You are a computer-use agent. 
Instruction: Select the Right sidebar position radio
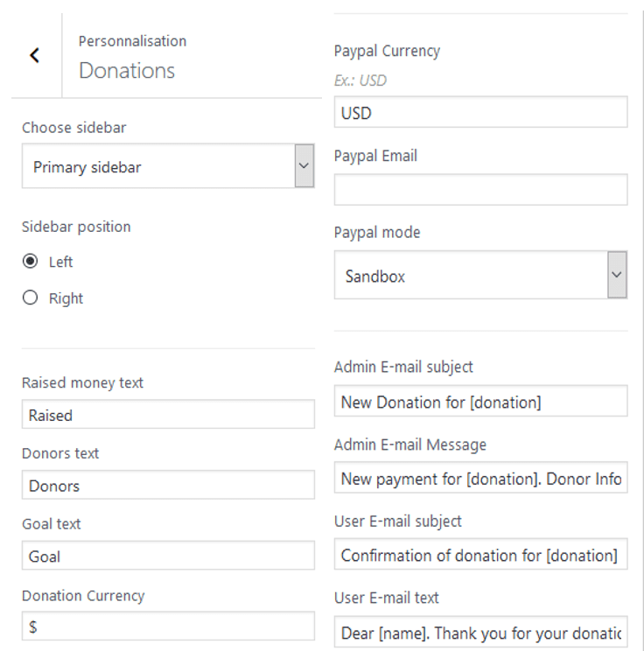point(30,297)
